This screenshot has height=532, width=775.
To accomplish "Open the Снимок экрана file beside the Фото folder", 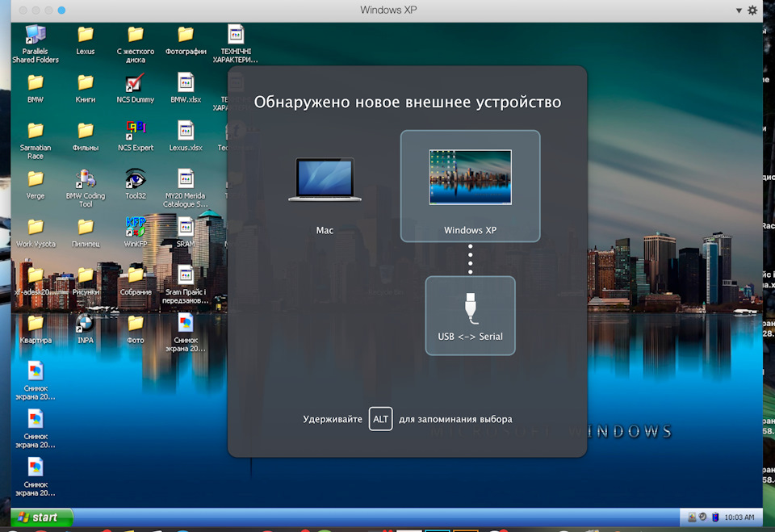I will [186, 333].
